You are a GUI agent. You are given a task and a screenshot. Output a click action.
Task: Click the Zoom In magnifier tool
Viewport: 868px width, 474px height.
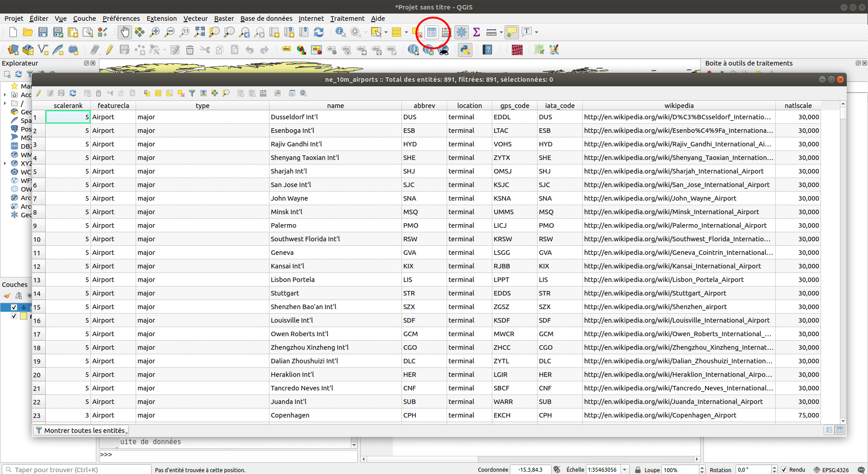(x=155, y=32)
